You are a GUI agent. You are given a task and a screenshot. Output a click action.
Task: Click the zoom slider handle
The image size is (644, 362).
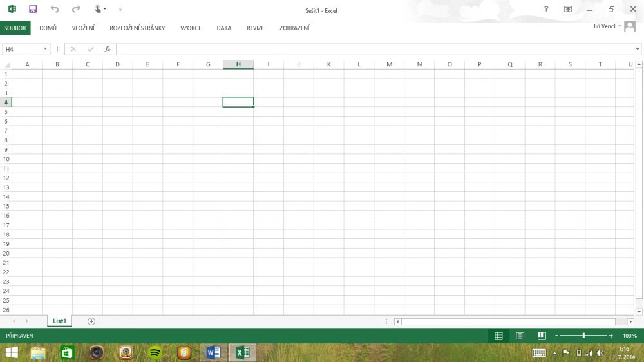583,336
